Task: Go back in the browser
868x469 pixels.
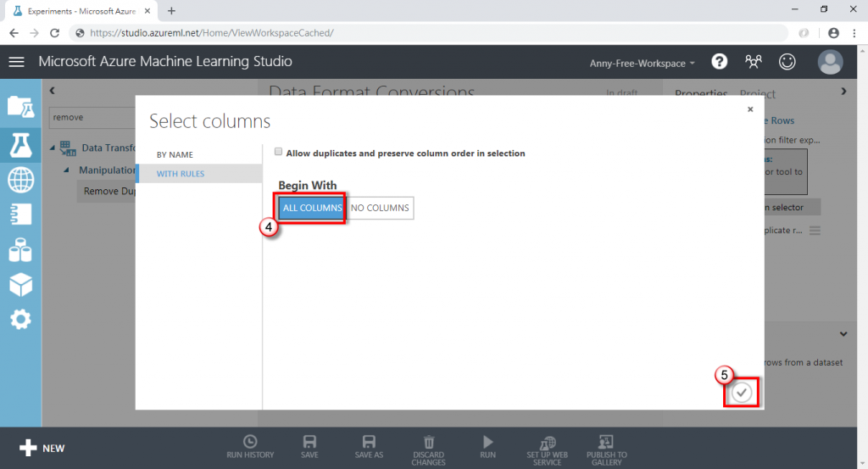Action: [14, 33]
